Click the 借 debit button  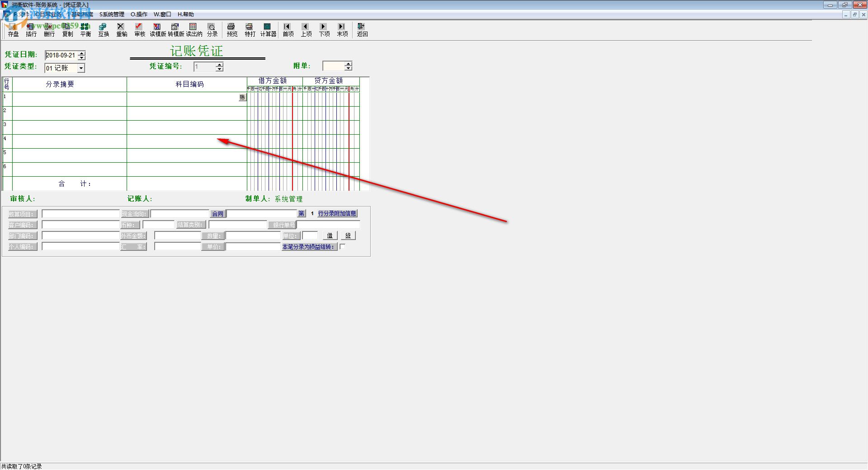tap(330, 235)
